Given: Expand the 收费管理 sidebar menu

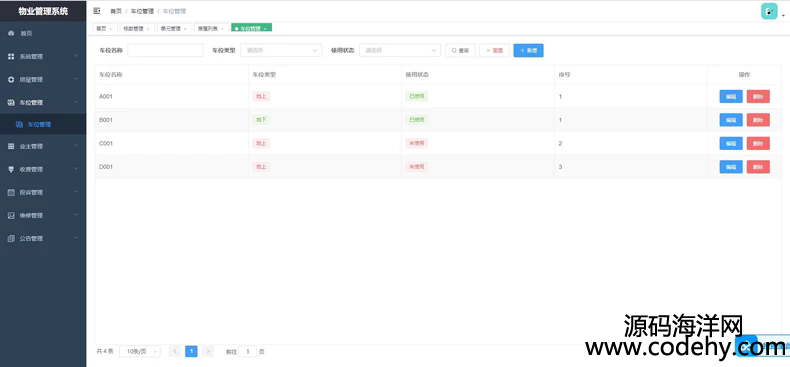Looking at the screenshot, I should (x=43, y=169).
